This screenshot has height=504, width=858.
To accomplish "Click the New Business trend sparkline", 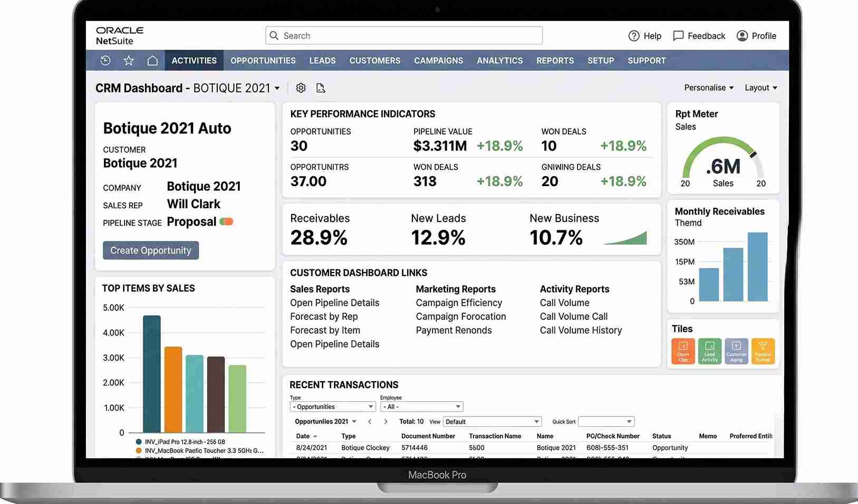I will (625, 238).
